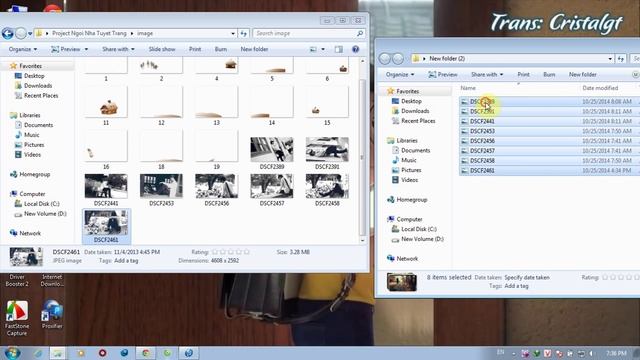Toggle the preview pane icon in image window

pyautogui.click(x=339, y=49)
